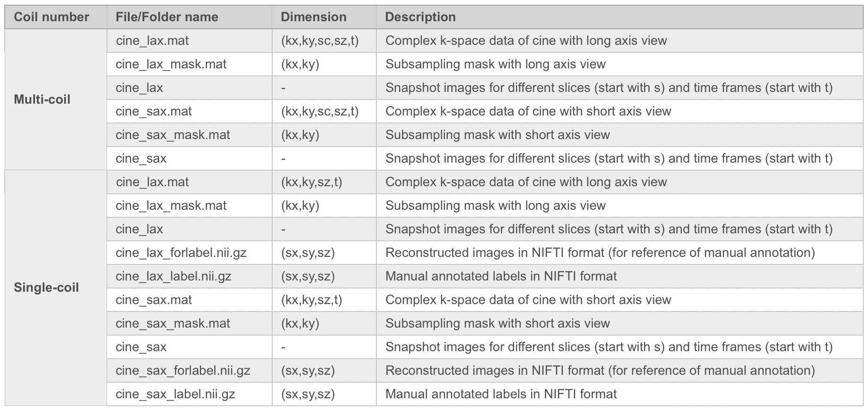
Task: Select the "File/Folder name" column header
Action: (x=167, y=17)
